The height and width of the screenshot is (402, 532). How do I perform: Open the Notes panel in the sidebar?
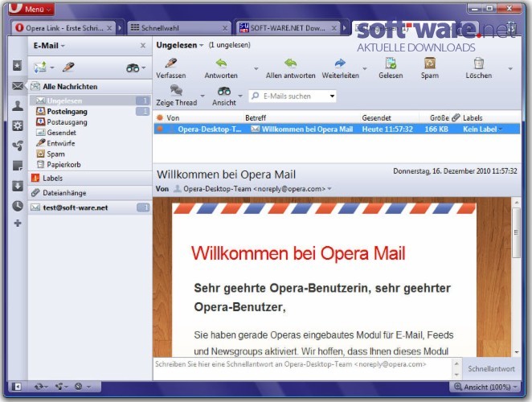coord(18,166)
